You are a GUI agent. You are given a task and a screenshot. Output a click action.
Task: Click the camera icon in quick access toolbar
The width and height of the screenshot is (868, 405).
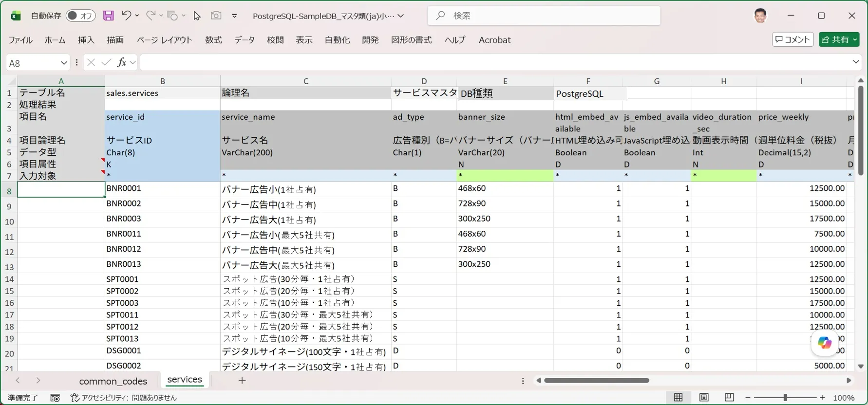click(216, 16)
